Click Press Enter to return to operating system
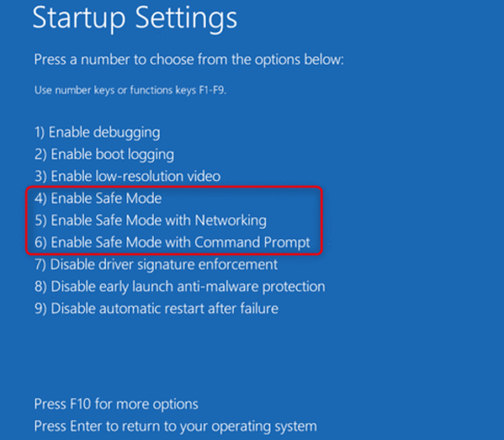Image resolution: width=504 pixels, height=440 pixels. [x=176, y=427]
